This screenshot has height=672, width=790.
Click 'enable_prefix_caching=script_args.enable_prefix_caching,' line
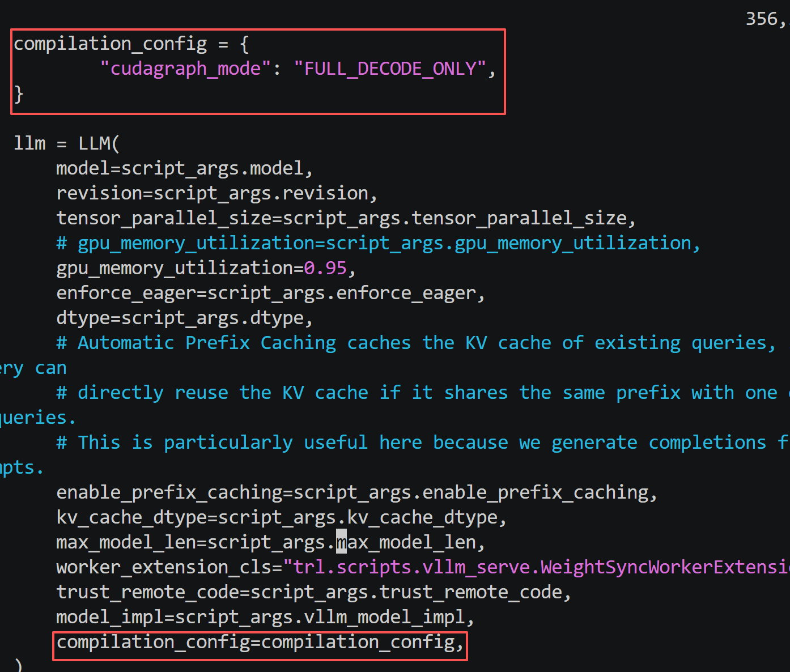[356, 492]
